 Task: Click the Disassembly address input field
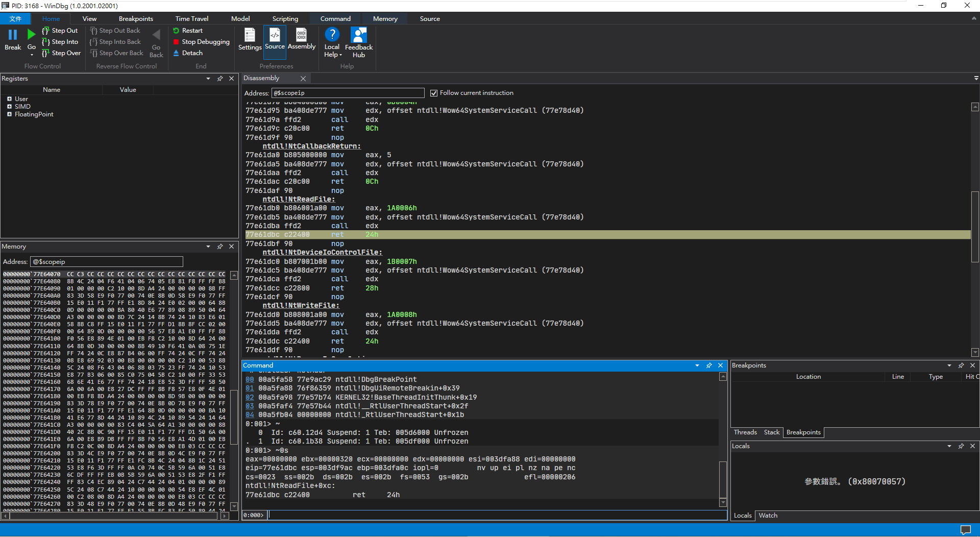pyautogui.click(x=348, y=93)
